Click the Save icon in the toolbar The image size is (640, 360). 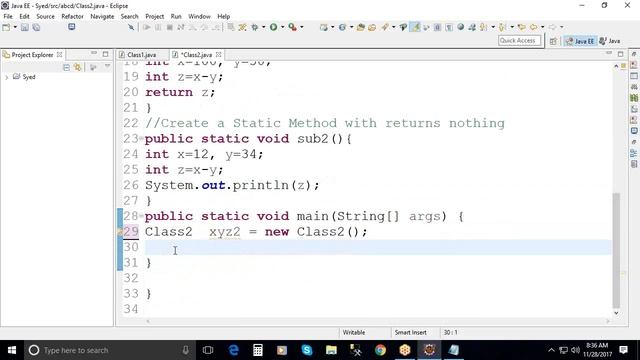click(24, 27)
